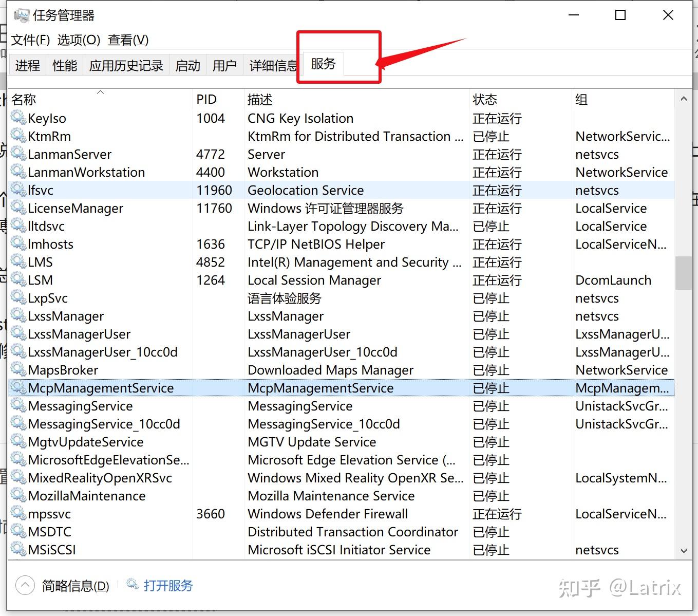Image resolution: width=698 pixels, height=616 pixels.
Task: Switch to the 服务 tab
Action: 323,64
